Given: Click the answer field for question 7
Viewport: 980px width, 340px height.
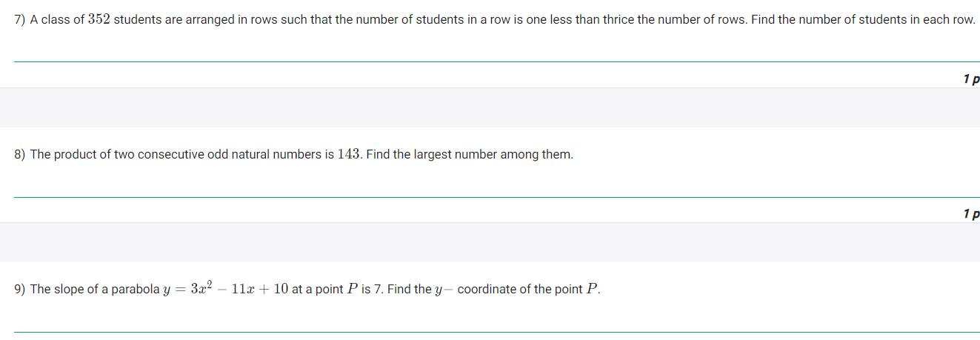Looking at the screenshot, I should point(496,50).
